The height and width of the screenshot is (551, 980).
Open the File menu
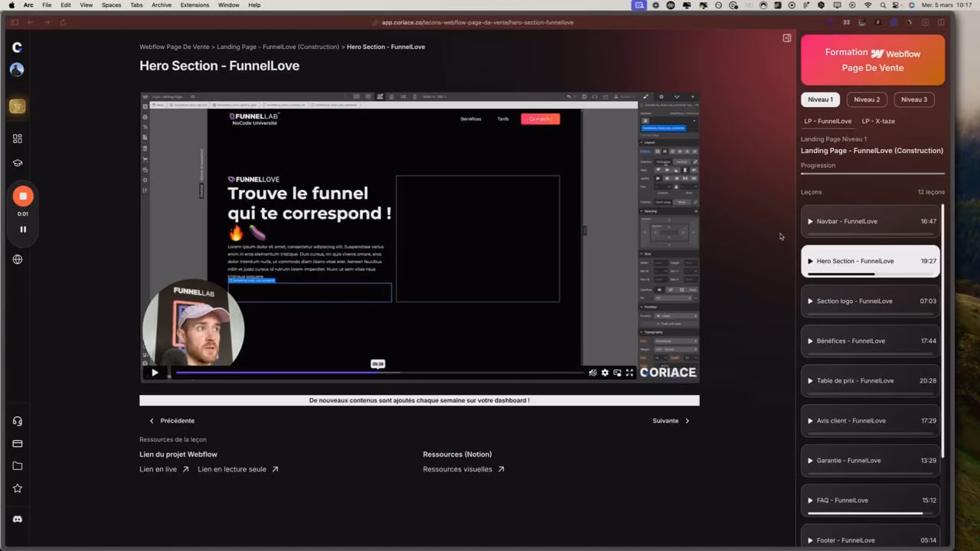47,5
